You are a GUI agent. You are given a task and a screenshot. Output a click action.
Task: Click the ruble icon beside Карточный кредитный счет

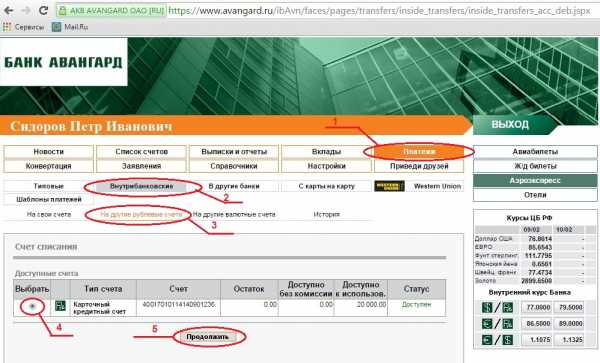[60, 306]
